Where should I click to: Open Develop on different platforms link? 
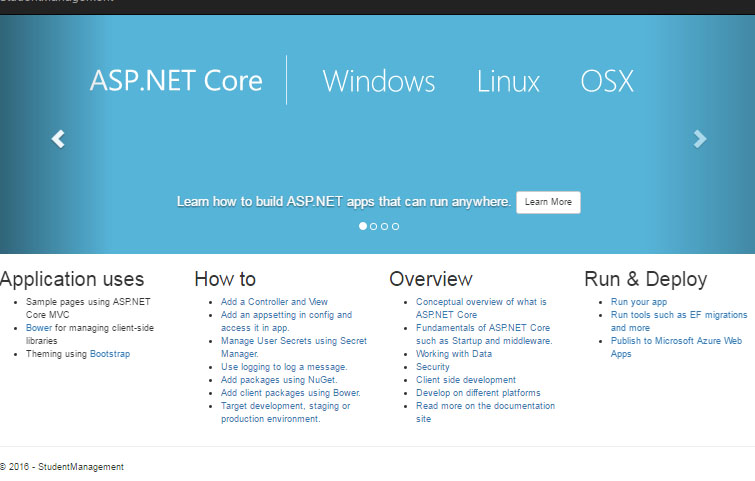point(478,393)
